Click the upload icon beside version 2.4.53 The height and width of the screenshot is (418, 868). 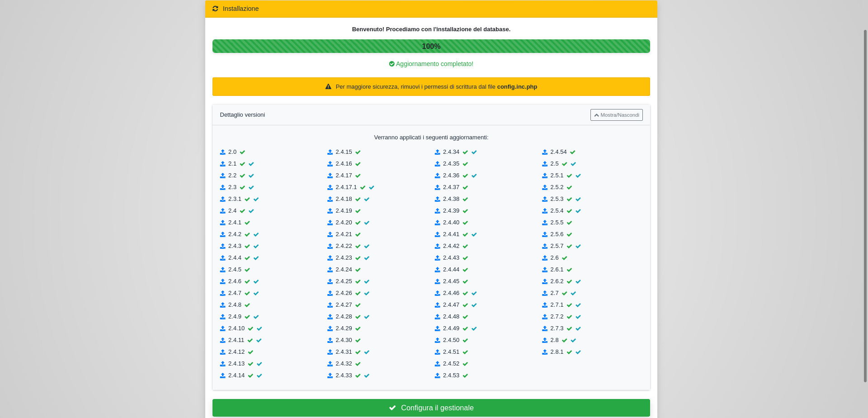click(437, 375)
